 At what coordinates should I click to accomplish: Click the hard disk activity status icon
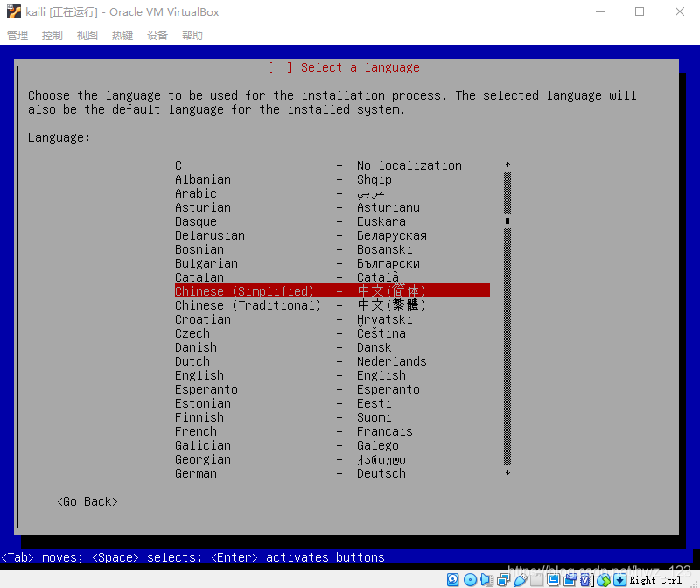(x=452, y=579)
